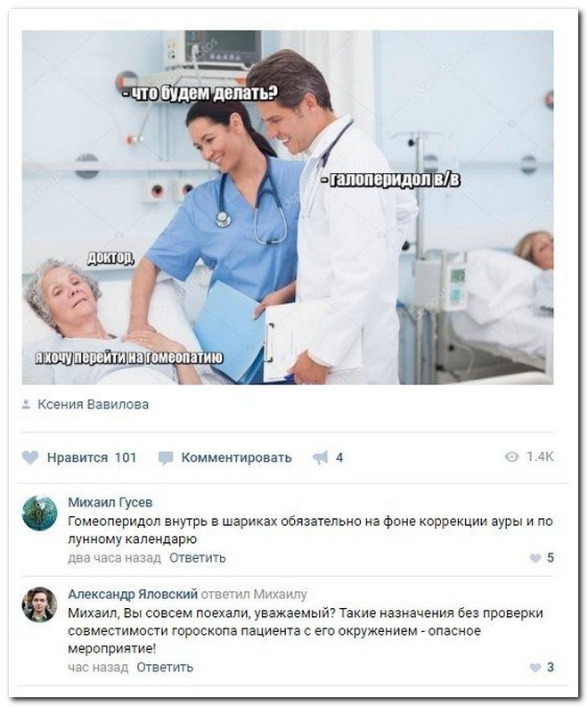The height and width of the screenshot is (707, 588).
Task: Click the megaphone share icon
Action: click(x=321, y=457)
